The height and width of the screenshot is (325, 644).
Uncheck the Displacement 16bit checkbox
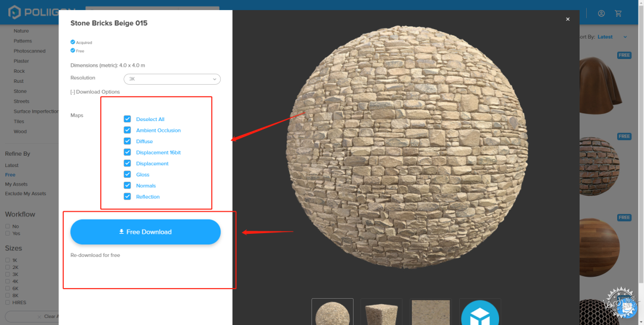coord(128,153)
